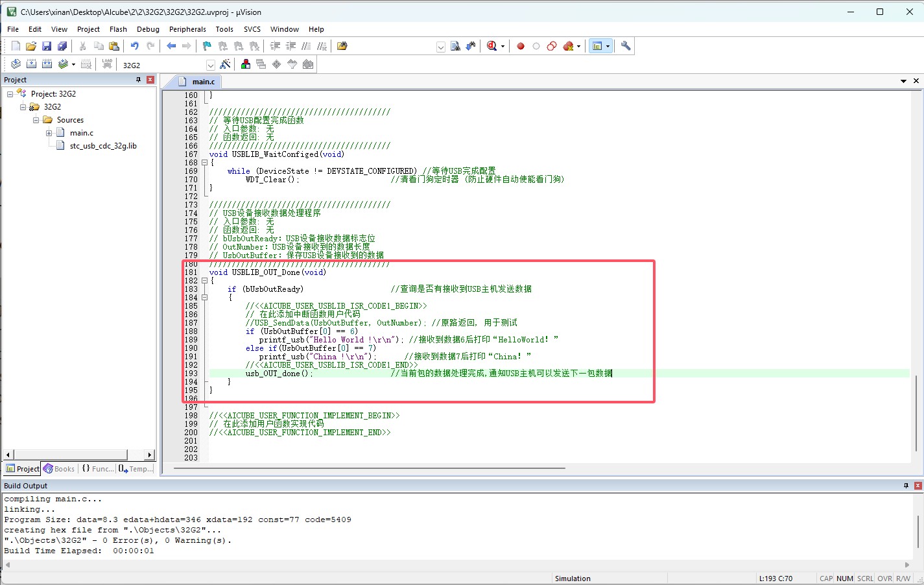Open Configuration wrench icon
924x585 pixels.
pyautogui.click(x=626, y=46)
